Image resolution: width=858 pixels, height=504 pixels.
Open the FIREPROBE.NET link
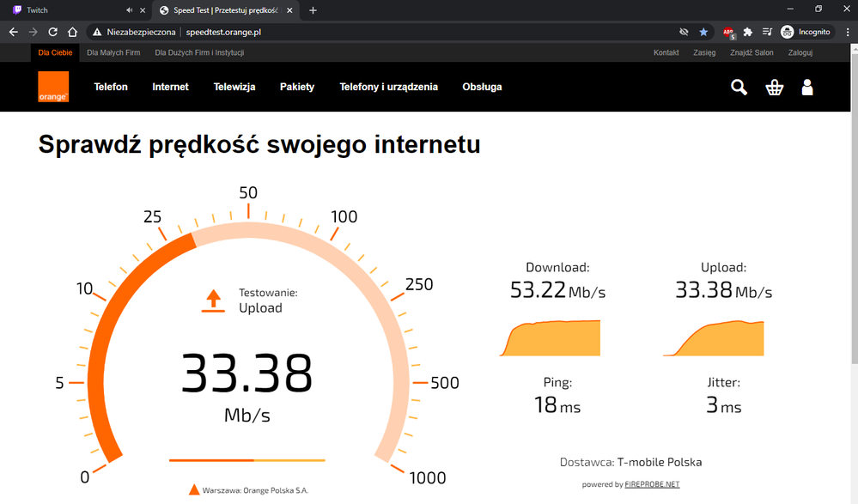[652, 484]
